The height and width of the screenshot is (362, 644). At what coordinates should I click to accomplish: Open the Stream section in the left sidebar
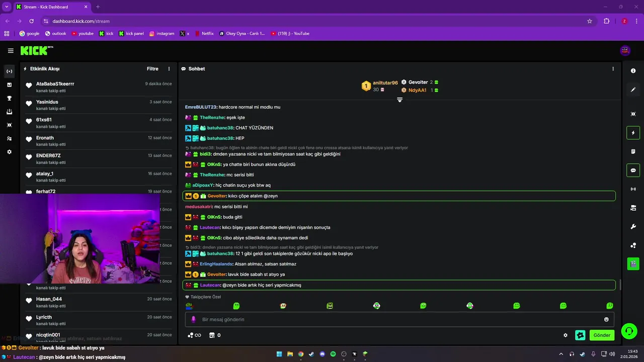9,71
